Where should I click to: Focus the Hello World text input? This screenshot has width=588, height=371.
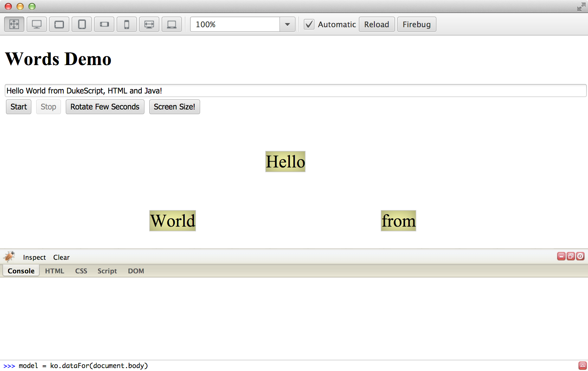(295, 91)
